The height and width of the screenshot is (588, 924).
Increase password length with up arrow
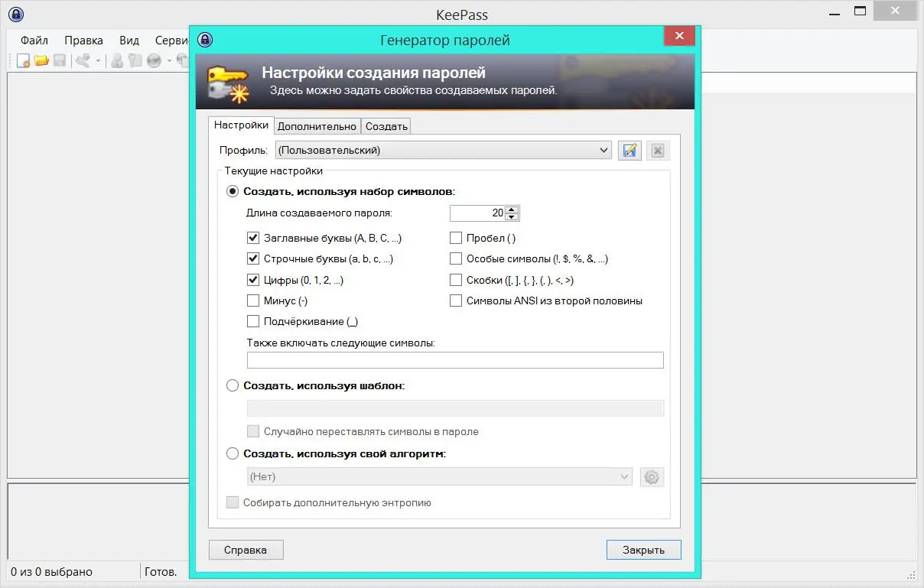[512, 210]
